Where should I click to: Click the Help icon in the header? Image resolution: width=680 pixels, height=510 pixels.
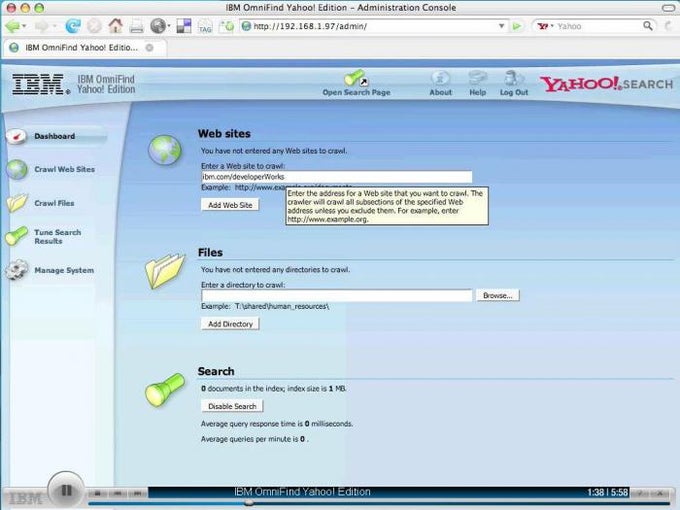pos(477,78)
